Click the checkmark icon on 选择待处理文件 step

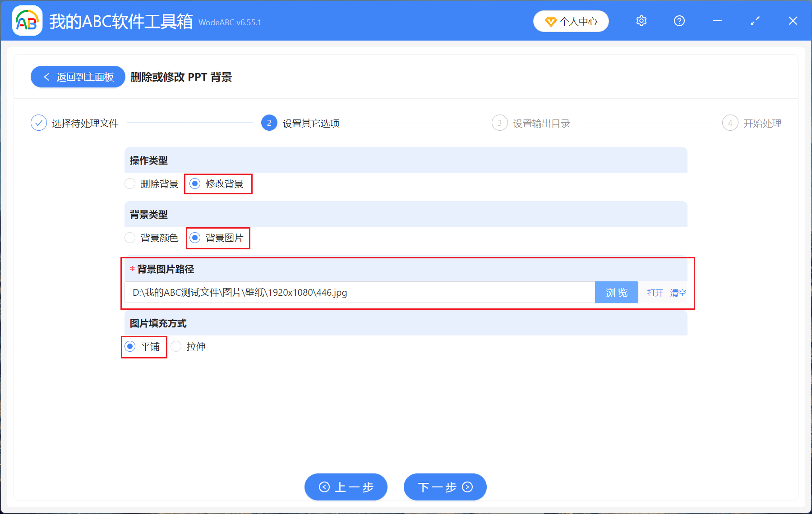pos(39,123)
